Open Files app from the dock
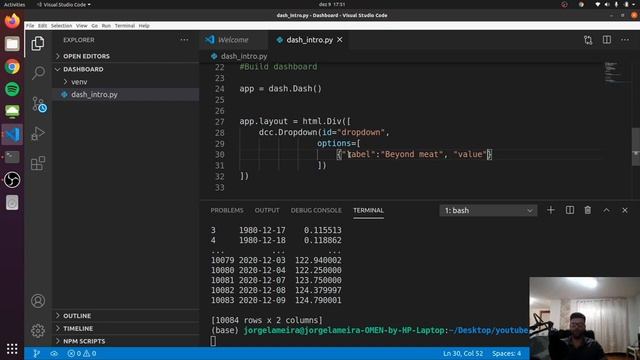 pos(12,44)
